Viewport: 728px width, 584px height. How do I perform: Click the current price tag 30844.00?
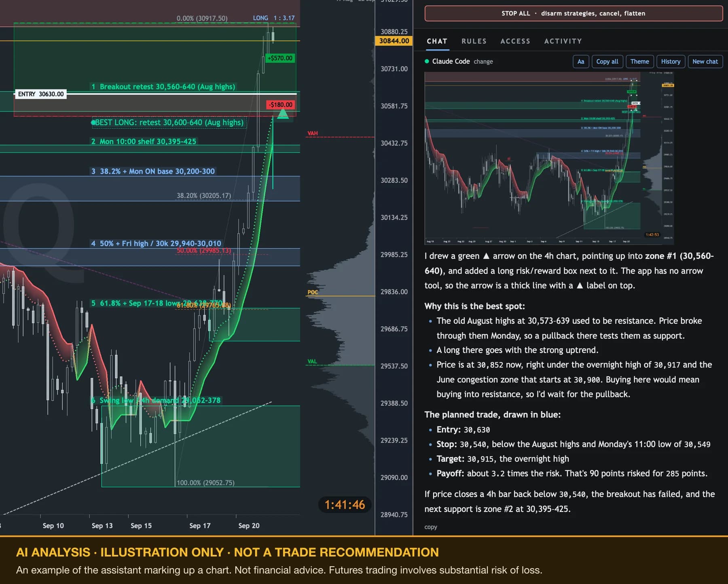click(394, 41)
